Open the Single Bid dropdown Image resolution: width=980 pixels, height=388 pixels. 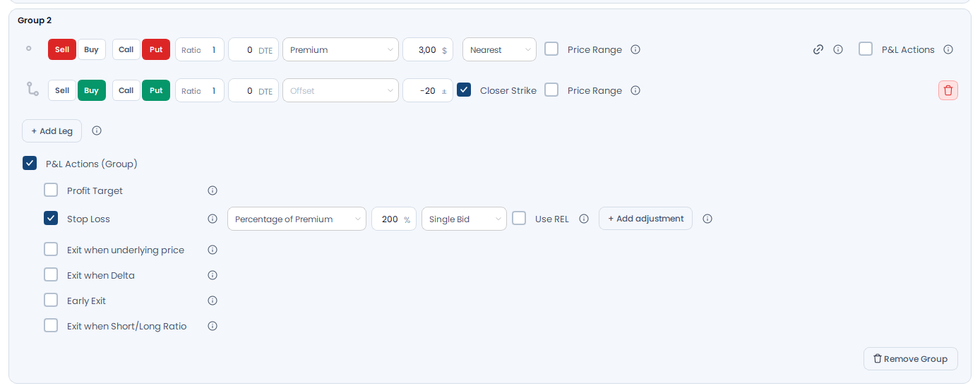tap(464, 219)
